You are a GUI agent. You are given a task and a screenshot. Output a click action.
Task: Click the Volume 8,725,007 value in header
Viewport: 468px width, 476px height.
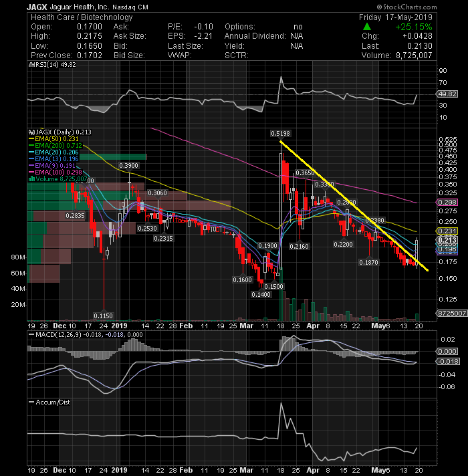pyautogui.click(x=414, y=55)
